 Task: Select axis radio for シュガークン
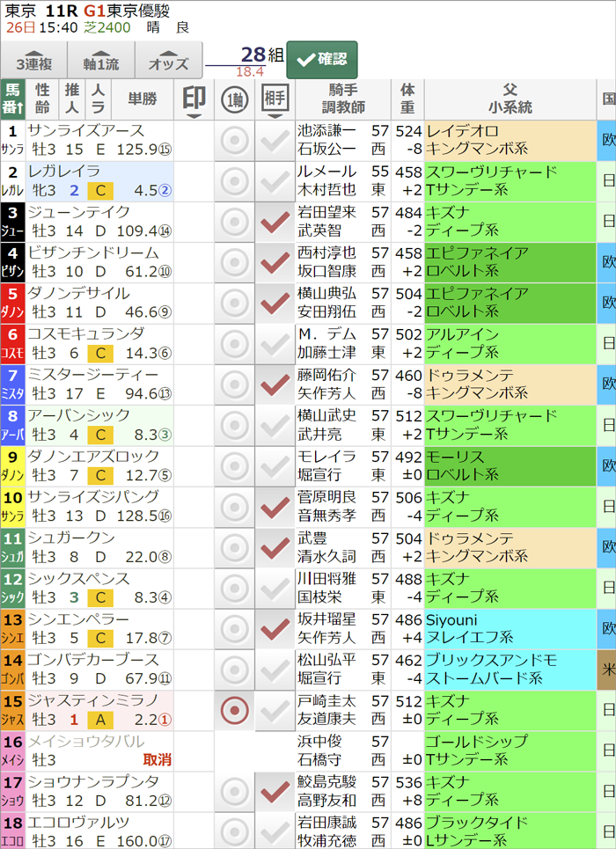coord(235,547)
